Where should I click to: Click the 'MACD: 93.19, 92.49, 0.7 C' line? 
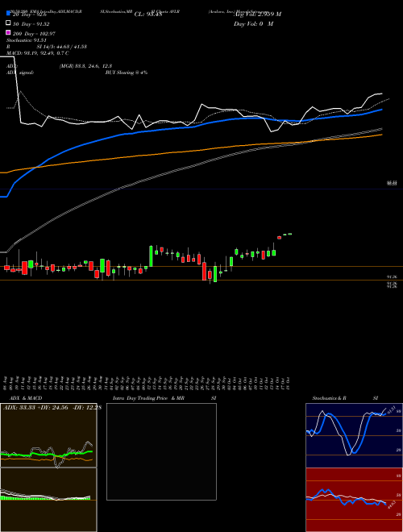(x=38, y=53)
